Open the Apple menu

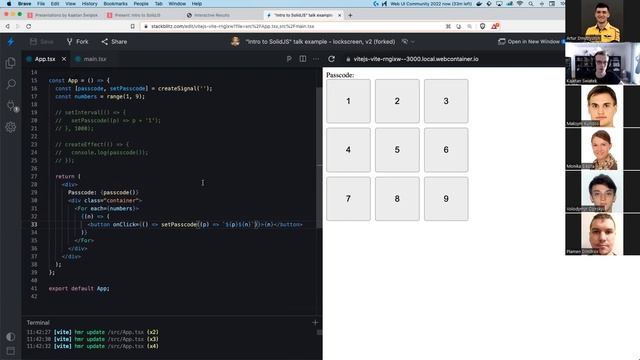click(x=9, y=4)
